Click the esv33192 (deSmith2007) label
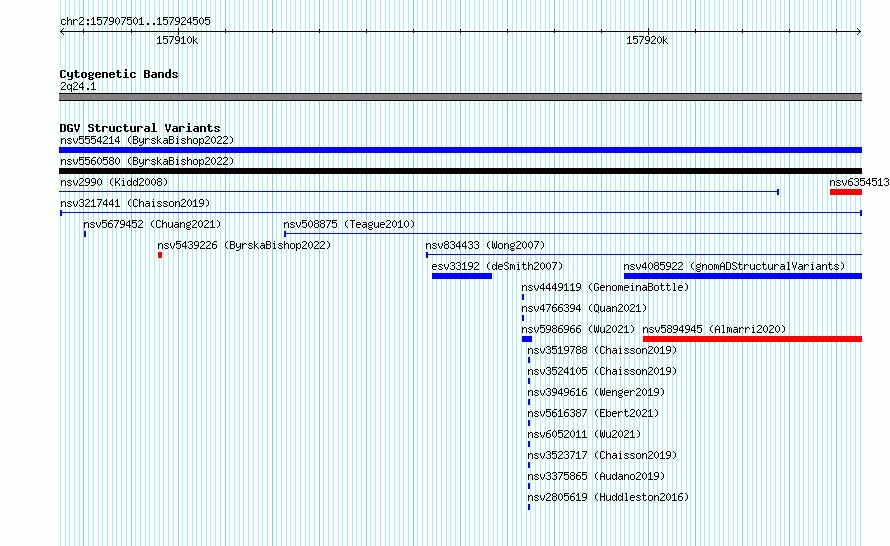Screen dimensions: 890x546 pyautogui.click(x=497, y=266)
